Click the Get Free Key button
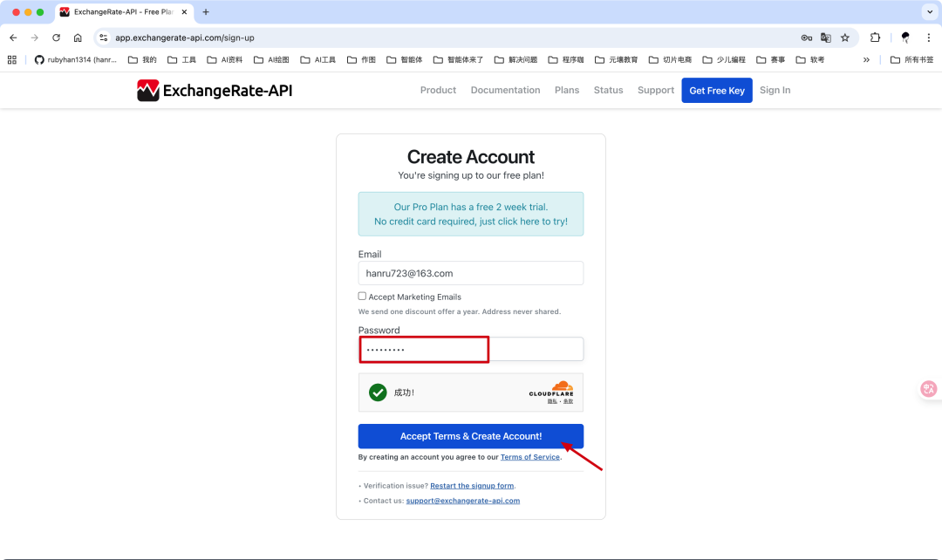The width and height of the screenshot is (942, 560). pos(717,90)
